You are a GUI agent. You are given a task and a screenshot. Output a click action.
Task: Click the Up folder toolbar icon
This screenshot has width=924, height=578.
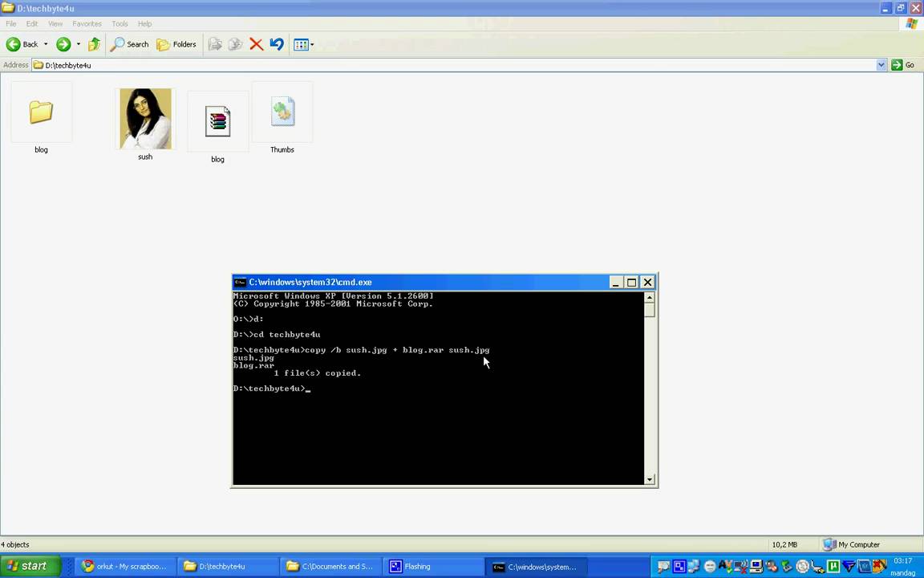click(94, 44)
